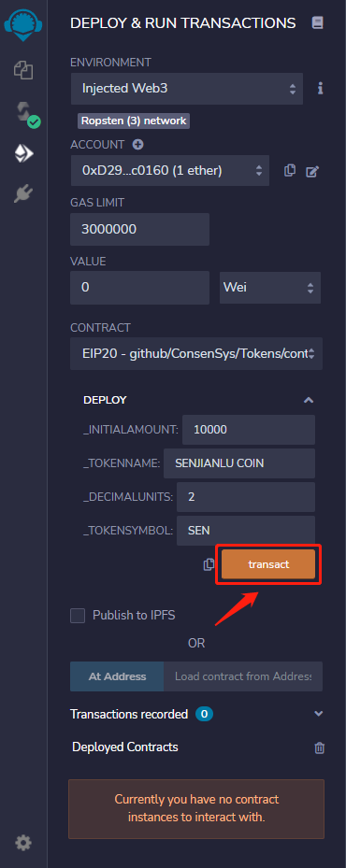Viewport: 346px width, 868px height.
Task: Click the At Address button
Action: coord(117,676)
